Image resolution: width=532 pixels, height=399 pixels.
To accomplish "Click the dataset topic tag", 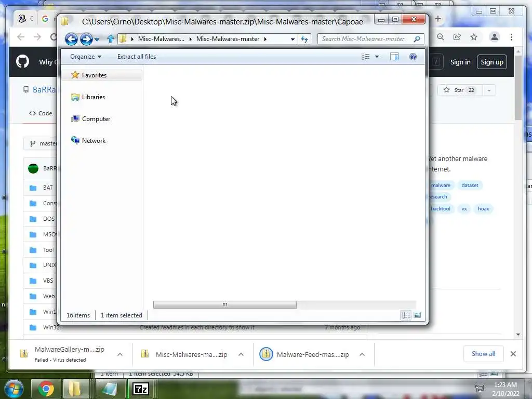I will click(x=470, y=185).
